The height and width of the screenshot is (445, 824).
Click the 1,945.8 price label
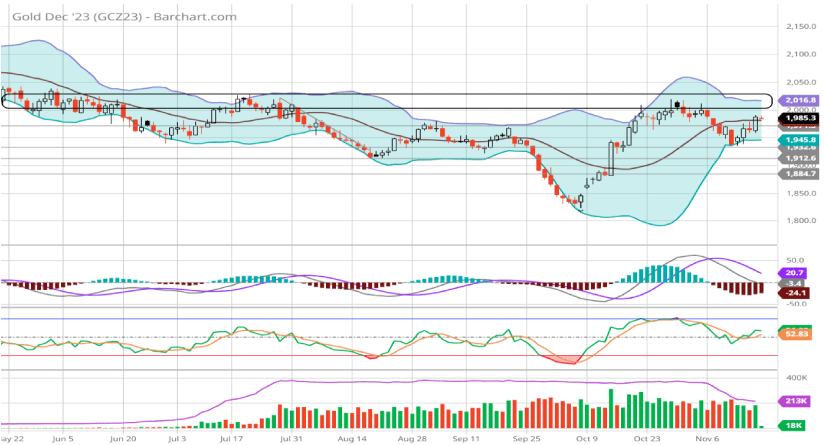pos(801,139)
